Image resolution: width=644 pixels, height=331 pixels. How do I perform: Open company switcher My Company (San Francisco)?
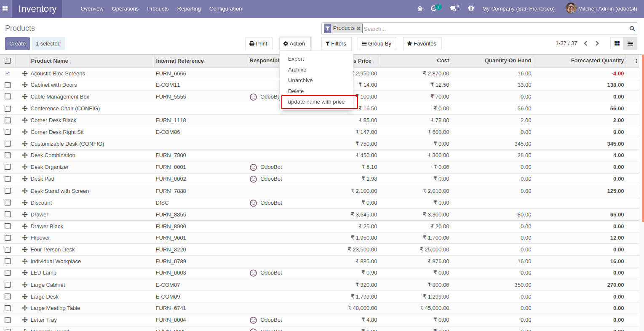tap(518, 8)
